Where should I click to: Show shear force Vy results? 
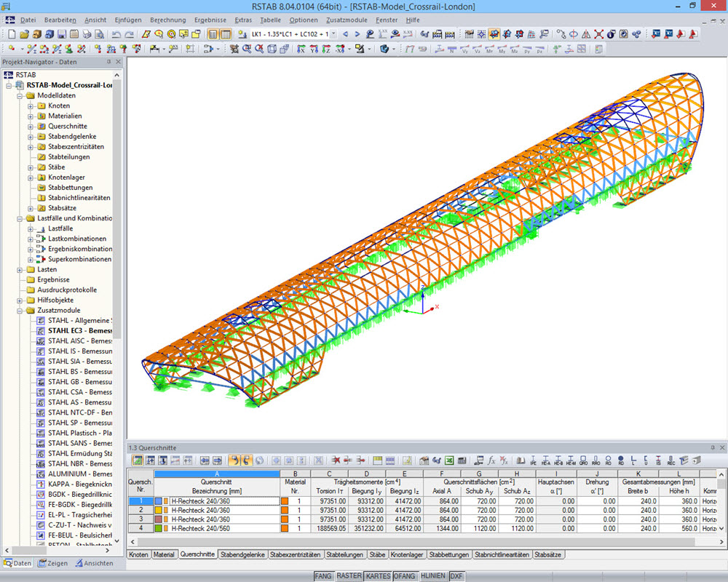(464, 49)
